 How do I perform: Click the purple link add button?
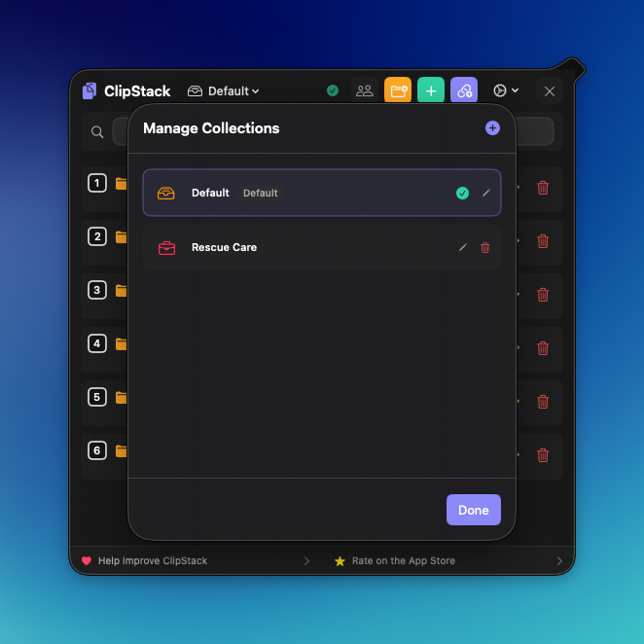tap(464, 90)
